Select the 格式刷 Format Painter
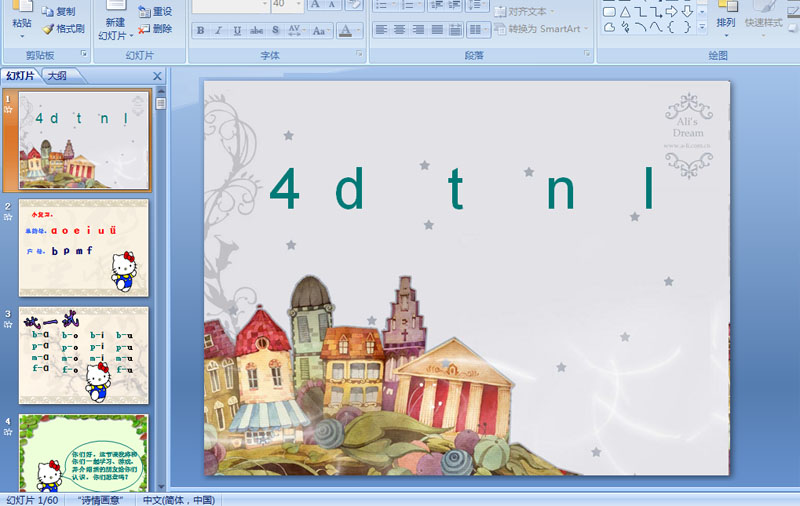The width and height of the screenshot is (800, 506). click(64, 29)
